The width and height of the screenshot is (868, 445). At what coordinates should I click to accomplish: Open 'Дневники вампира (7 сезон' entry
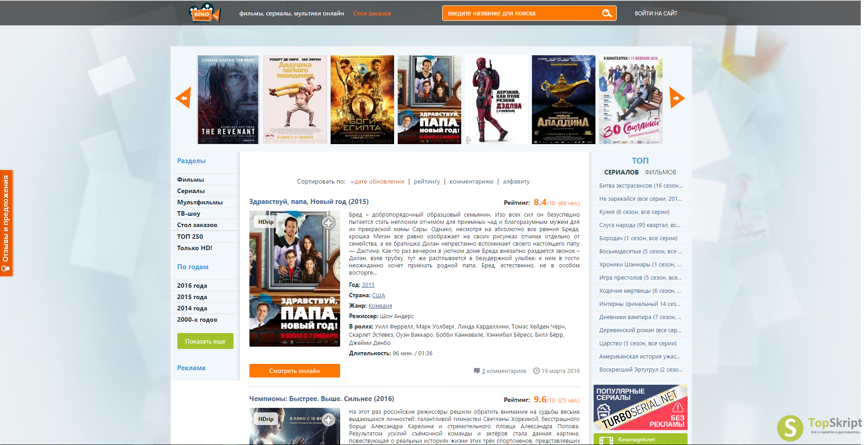click(x=640, y=317)
